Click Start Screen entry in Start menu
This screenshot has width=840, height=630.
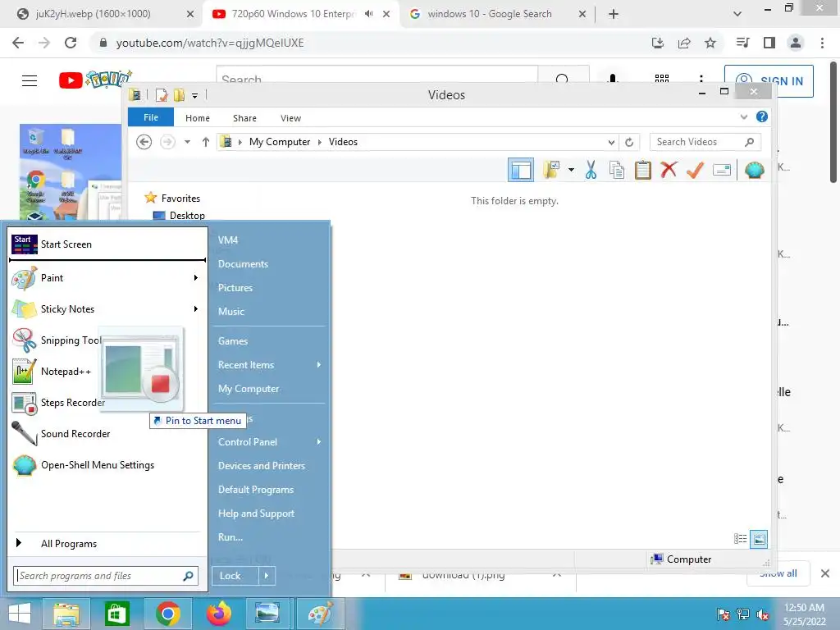click(107, 244)
